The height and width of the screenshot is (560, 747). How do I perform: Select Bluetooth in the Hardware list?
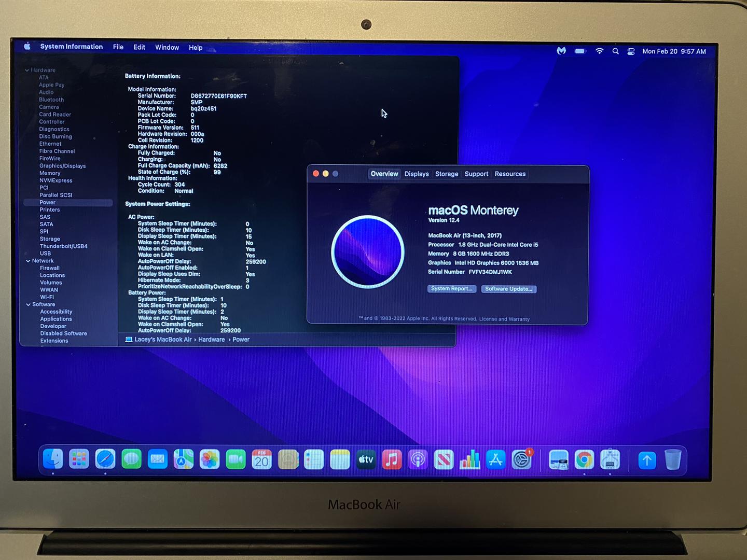pos(51,100)
